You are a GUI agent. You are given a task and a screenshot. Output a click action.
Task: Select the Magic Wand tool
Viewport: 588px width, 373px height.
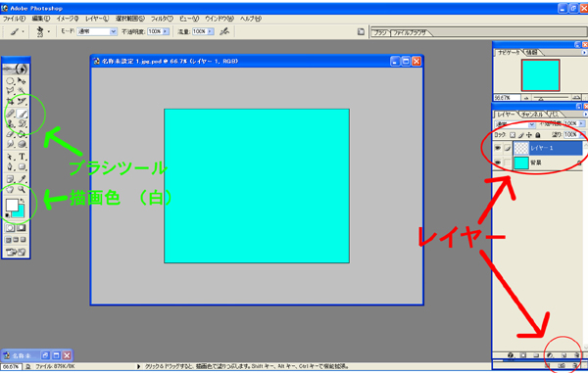point(22,91)
